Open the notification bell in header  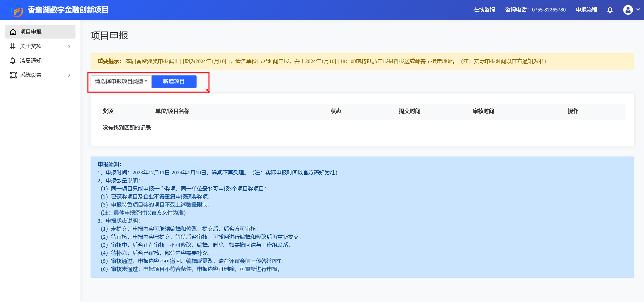click(x=610, y=10)
